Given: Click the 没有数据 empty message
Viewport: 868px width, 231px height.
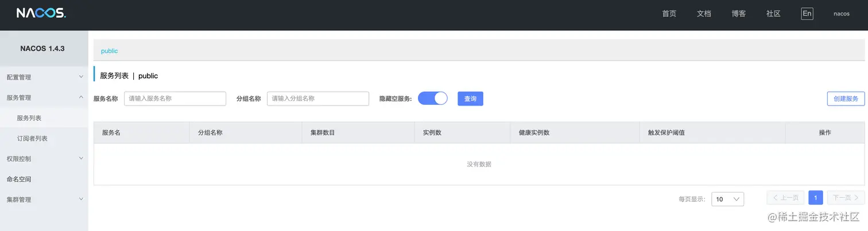Looking at the screenshot, I should 479,165.
